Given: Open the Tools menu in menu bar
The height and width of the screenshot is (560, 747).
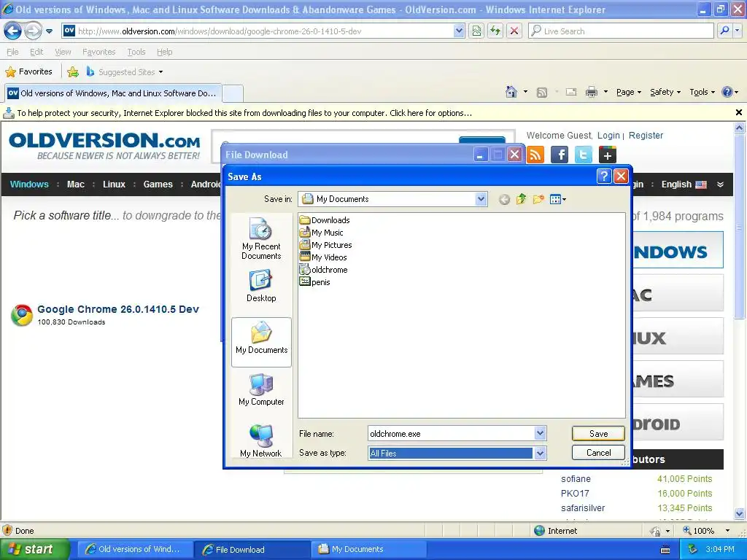Looking at the screenshot, I should (136, 52).
